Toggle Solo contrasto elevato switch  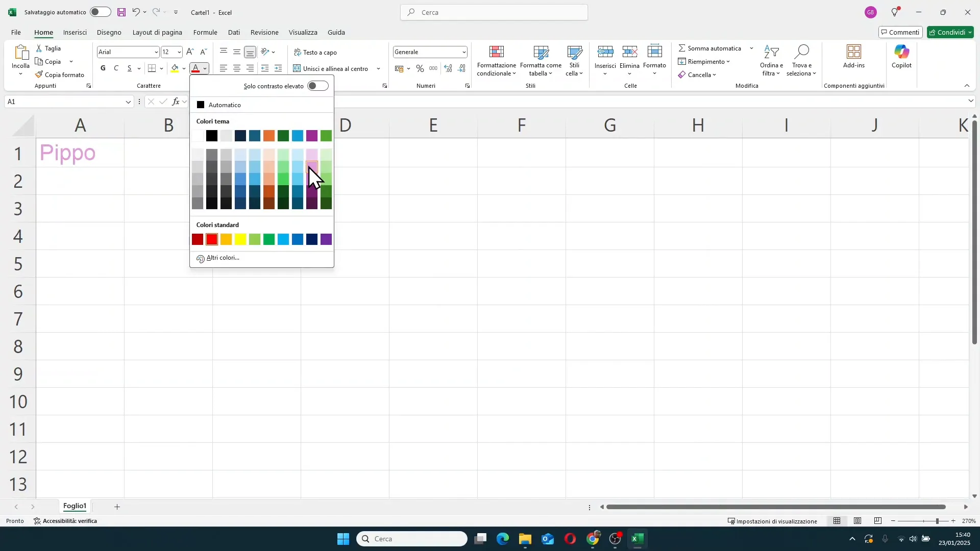(x=318, y=86)
